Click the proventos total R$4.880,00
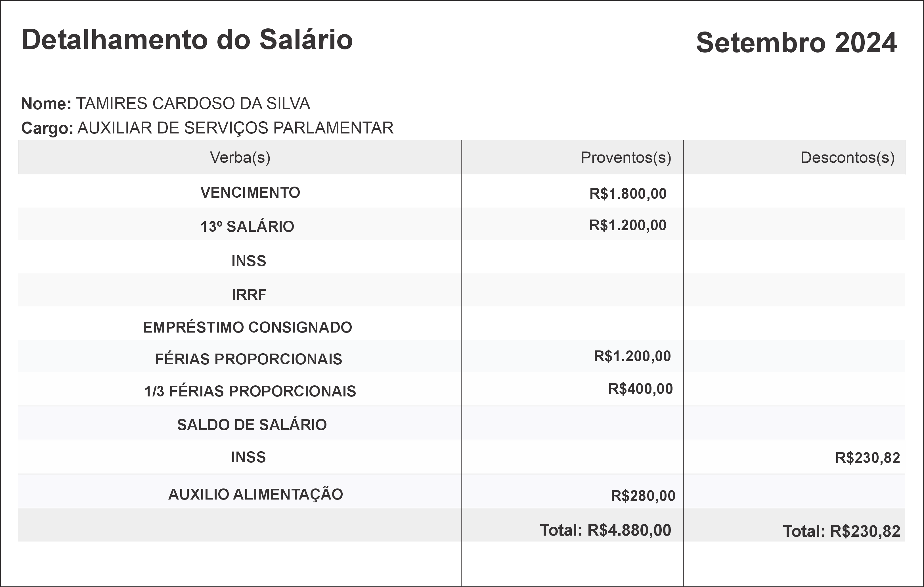The height and width of the screenshot is (587, 924). [605, 530]
